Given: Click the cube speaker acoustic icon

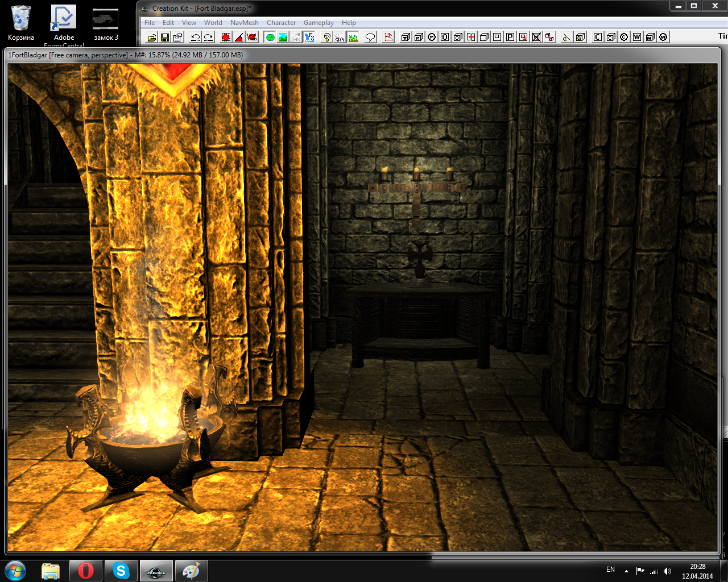Looking at the screenshot, I should pos(580,37).
